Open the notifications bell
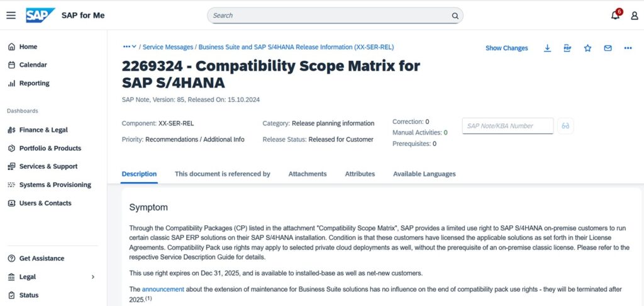Viewport: 644px width, 306px height. coord(616,15)
